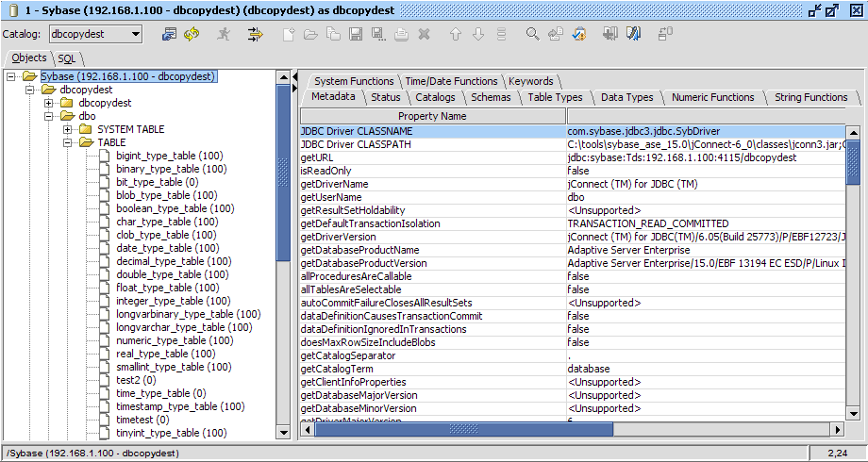Viewport: 868px width, 462px height.
Task: Click the floppy disk save icon
Action: pos(356,34)
